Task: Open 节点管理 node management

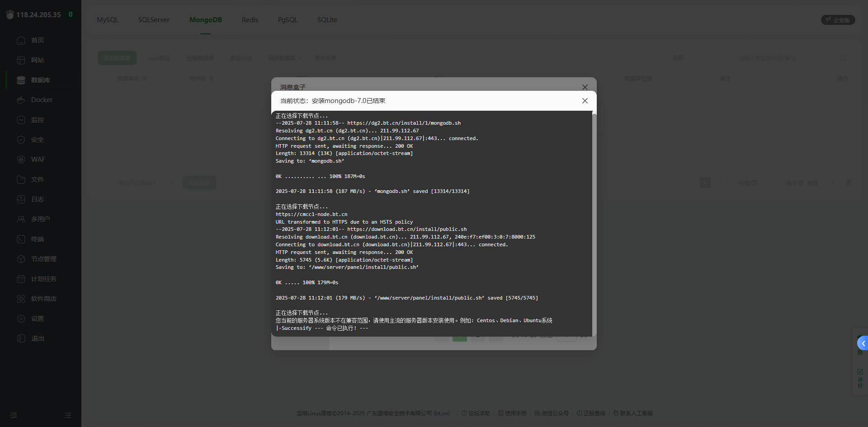Action: [43, 259]
